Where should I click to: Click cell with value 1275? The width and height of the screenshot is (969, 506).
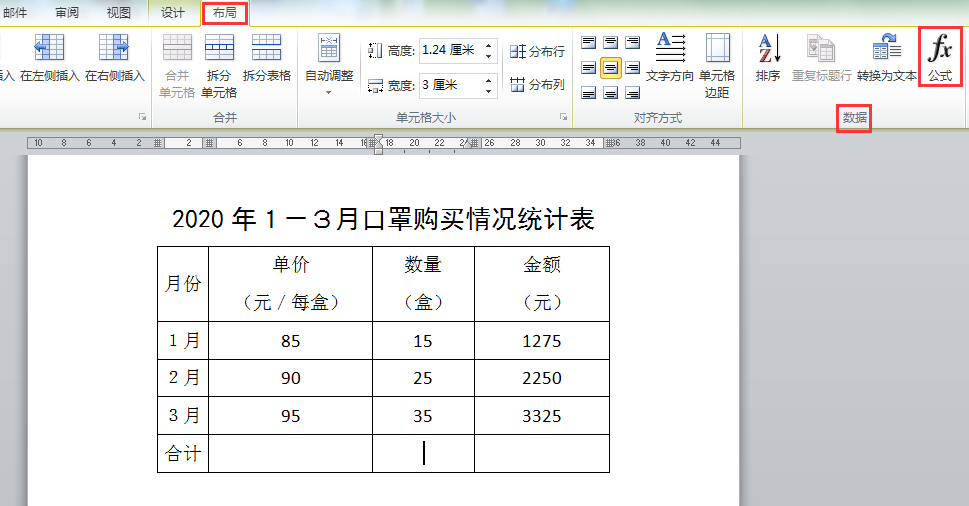tap(542, 341)
